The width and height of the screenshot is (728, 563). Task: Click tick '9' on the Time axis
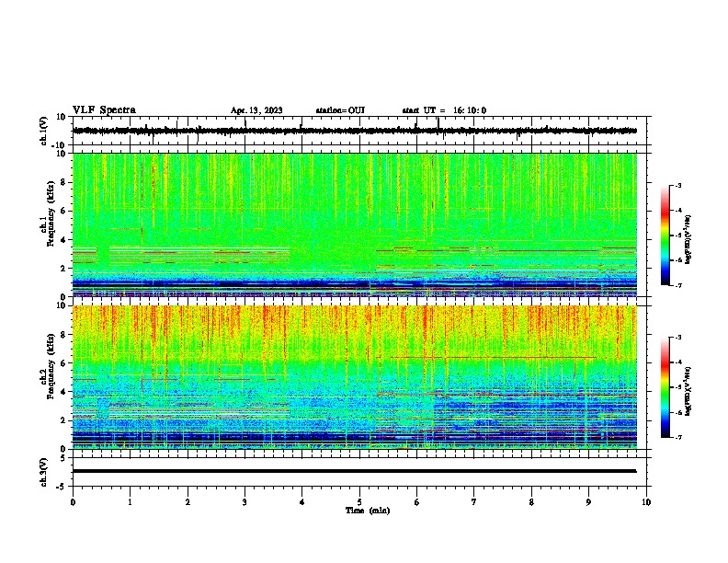point(588,502)
